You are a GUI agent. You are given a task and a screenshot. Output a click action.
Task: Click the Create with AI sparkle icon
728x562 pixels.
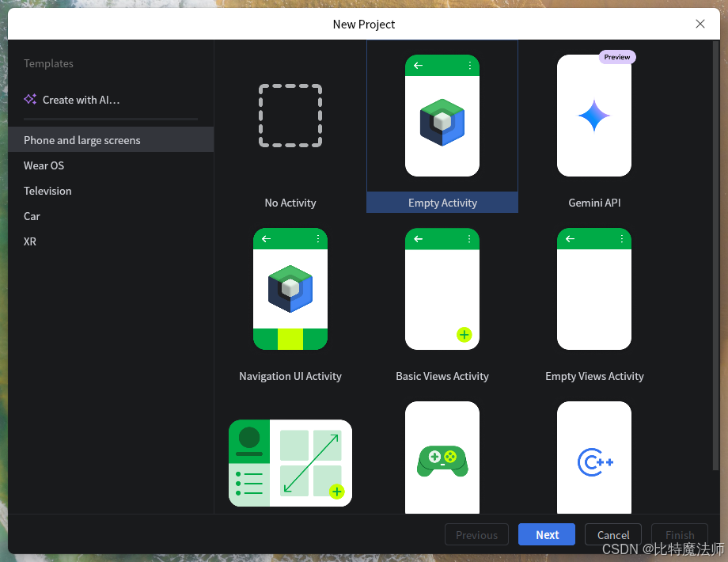30,100
